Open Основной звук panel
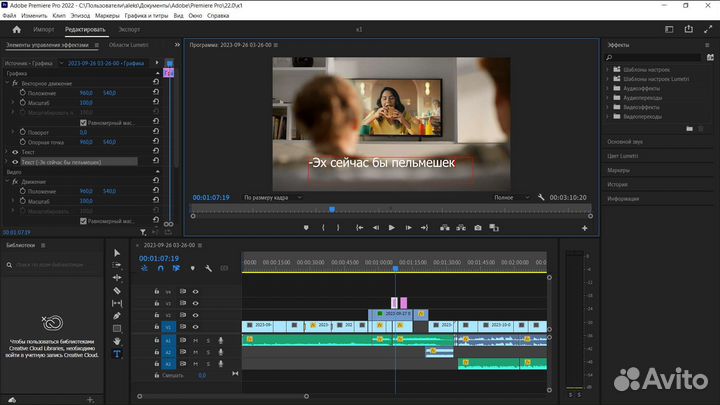Screen dimensions: 720x405 pyautogui.click(x=625, y=142)
